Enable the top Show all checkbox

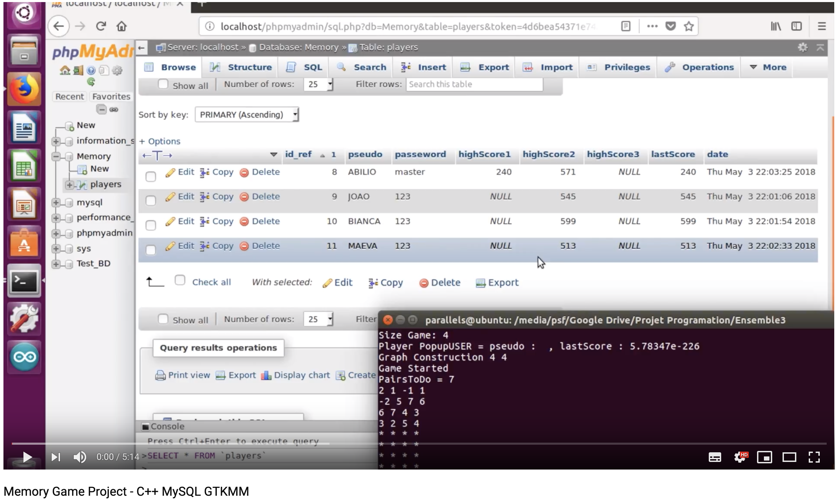pyautogui.click(x=163, y=84)
